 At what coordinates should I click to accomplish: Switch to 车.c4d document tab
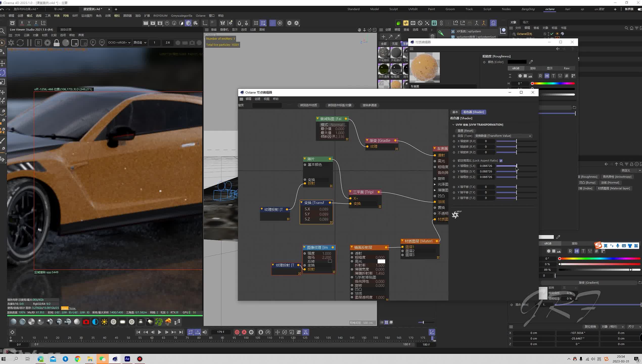(59, 9)
